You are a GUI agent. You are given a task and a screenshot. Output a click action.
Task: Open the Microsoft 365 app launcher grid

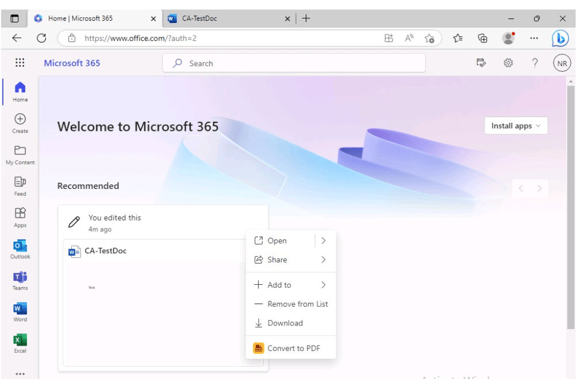pos(20,63)
